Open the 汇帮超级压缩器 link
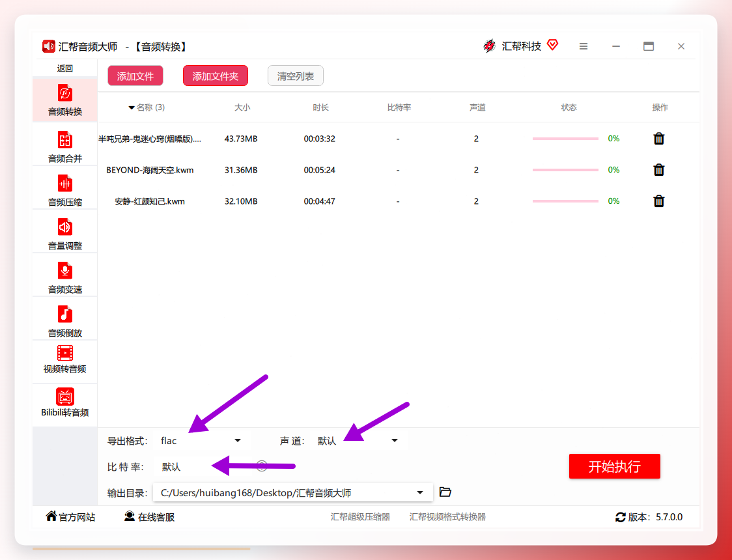 tap(360, 517)
